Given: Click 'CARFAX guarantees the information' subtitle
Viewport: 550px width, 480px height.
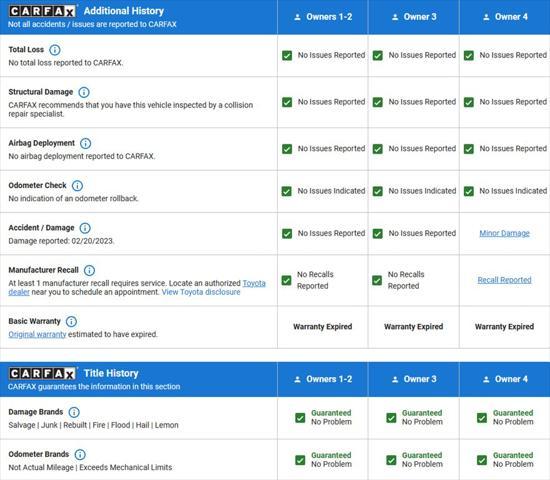Looking at the screenshot, I should pyautogui.click(x=94, y=387).
